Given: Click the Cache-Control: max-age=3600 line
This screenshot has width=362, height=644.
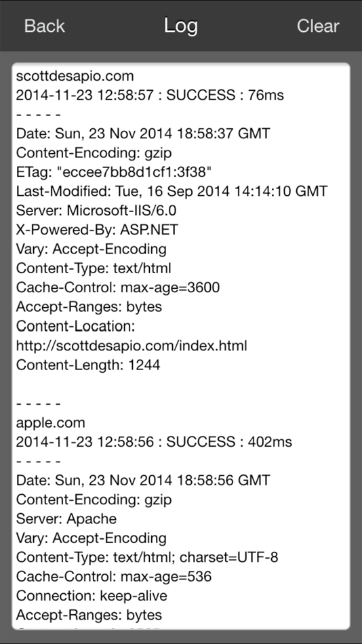Looking at the screenshot, I should [118, 287].
